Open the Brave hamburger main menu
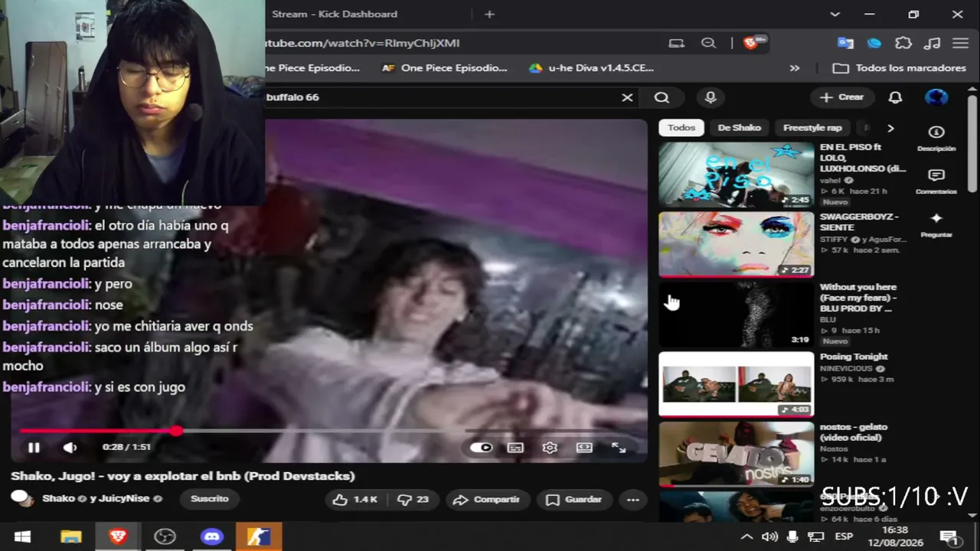980x551 pixels. click(961, 43)
